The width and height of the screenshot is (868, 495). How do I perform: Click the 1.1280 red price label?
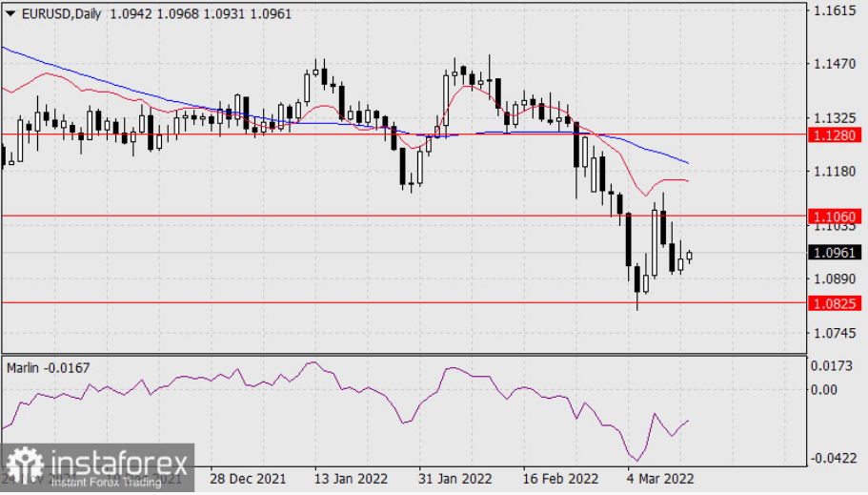tap(835, 135)
